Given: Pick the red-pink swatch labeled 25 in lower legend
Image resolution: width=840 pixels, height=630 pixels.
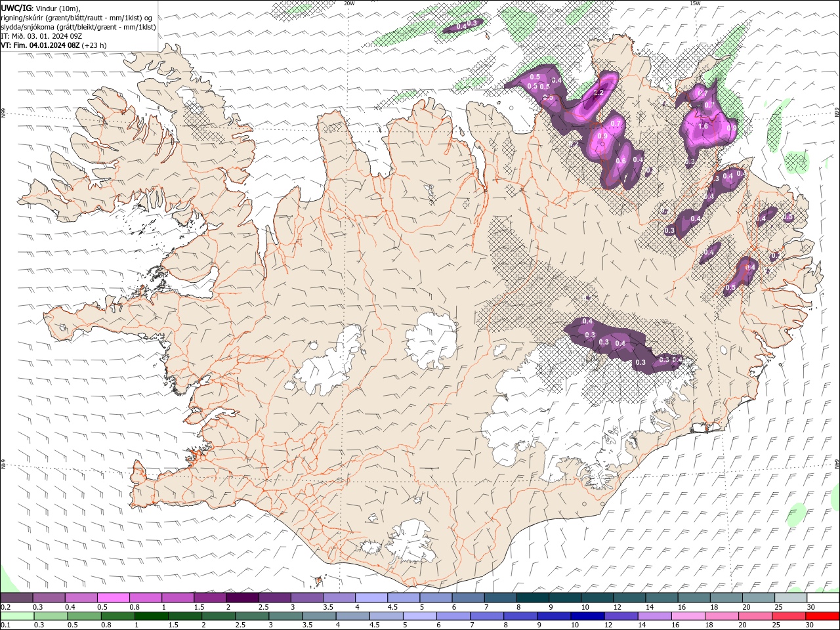Looking at the screenshot, I should click(789, 616).
